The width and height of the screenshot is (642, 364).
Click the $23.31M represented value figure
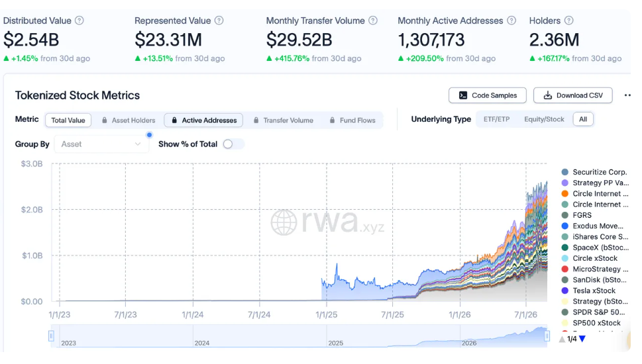[168, 40]
